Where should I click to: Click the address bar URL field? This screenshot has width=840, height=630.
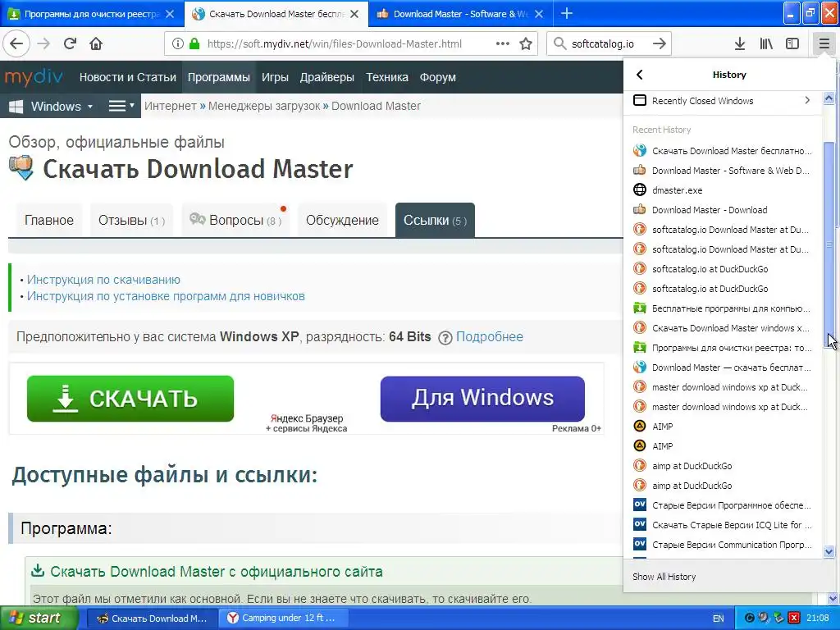pyautogui.click(x=335, y=44)
